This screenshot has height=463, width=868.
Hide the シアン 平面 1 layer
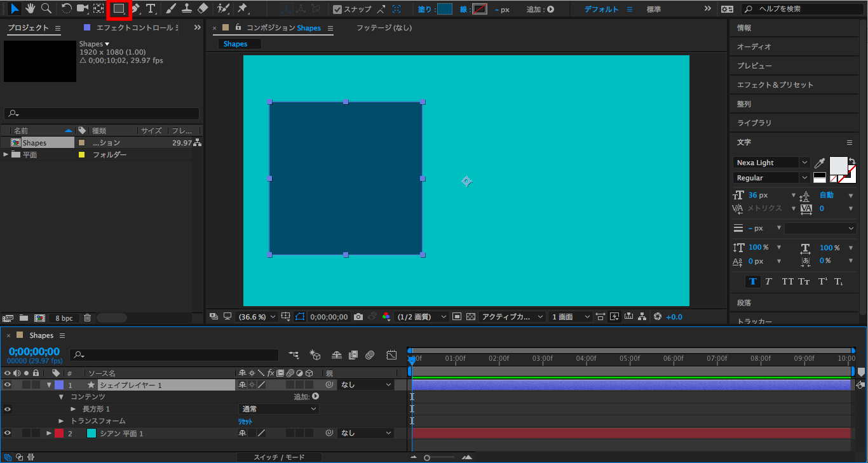[7, 433]
